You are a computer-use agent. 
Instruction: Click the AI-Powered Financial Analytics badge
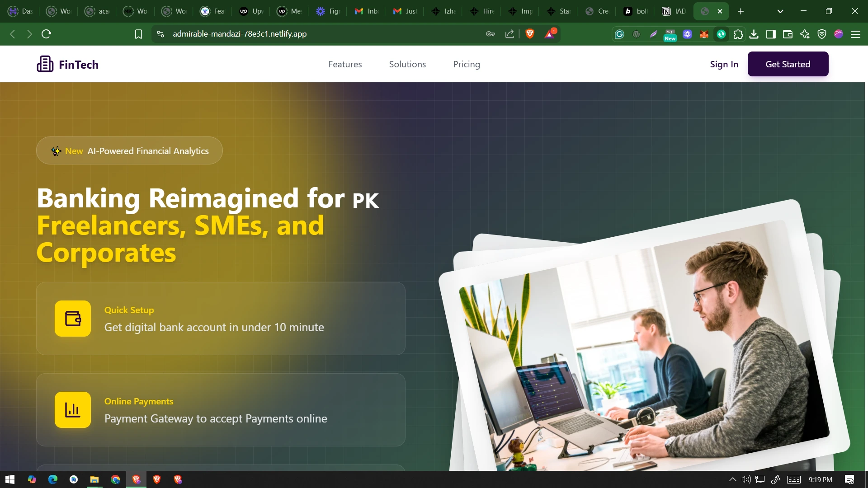tap(129, 150)
